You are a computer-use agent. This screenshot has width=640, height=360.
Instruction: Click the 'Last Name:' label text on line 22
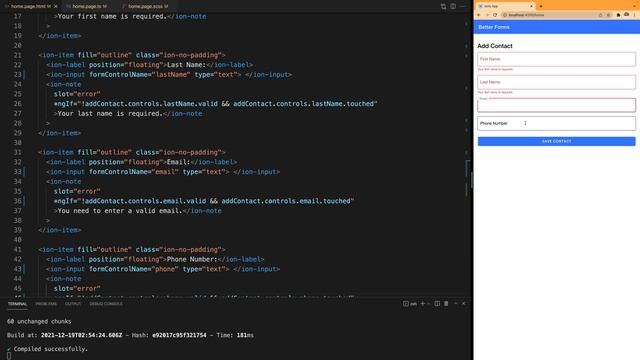pos(187,65)
